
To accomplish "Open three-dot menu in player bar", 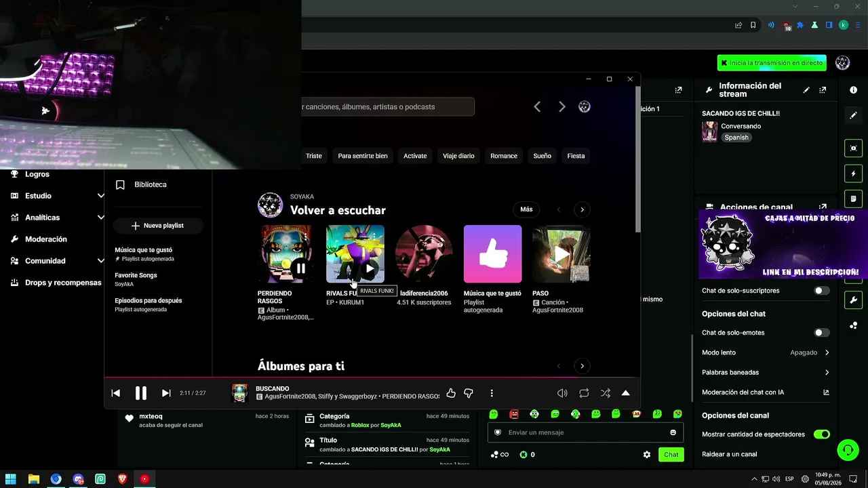I will click(x=492, y=393).
